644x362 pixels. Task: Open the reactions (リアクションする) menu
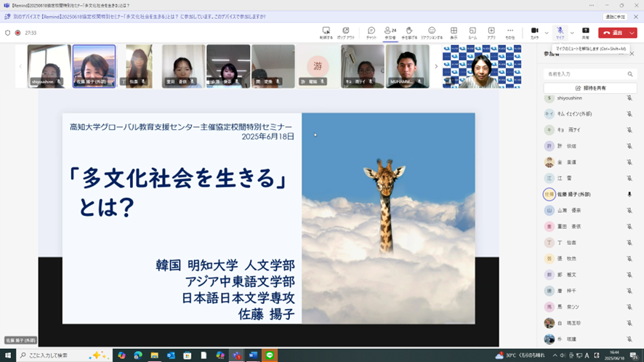coord(432,32)
